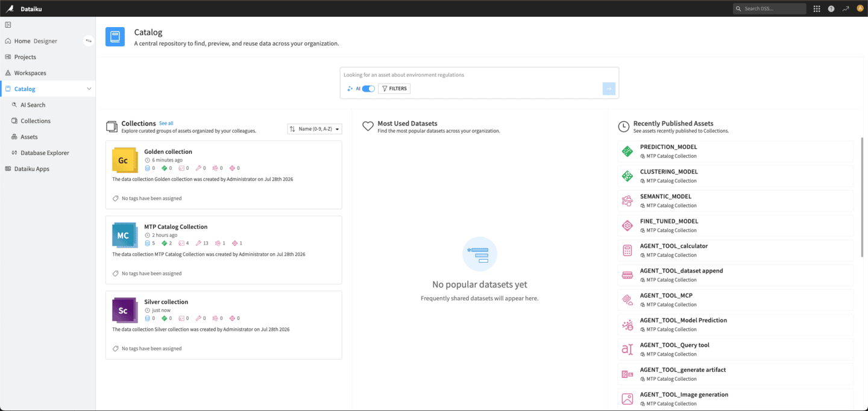Toggle the AI search switch
This screenshot has height=411, width=868.
(368, 89)
